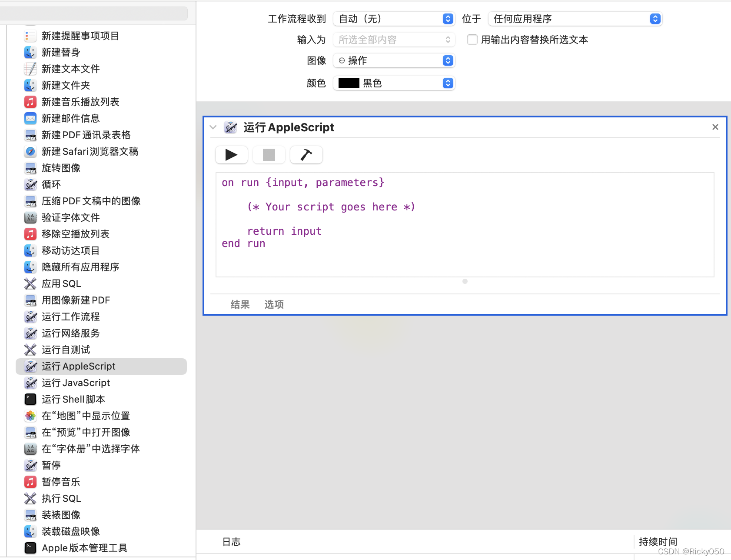Click the 日志 column header

[x=232, y=542]
